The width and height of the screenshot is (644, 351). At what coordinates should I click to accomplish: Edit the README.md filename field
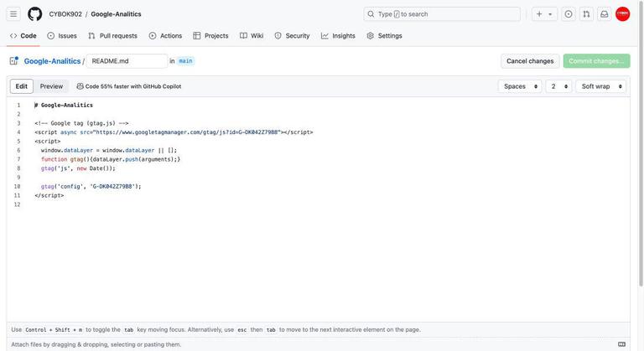coord(127,61)
